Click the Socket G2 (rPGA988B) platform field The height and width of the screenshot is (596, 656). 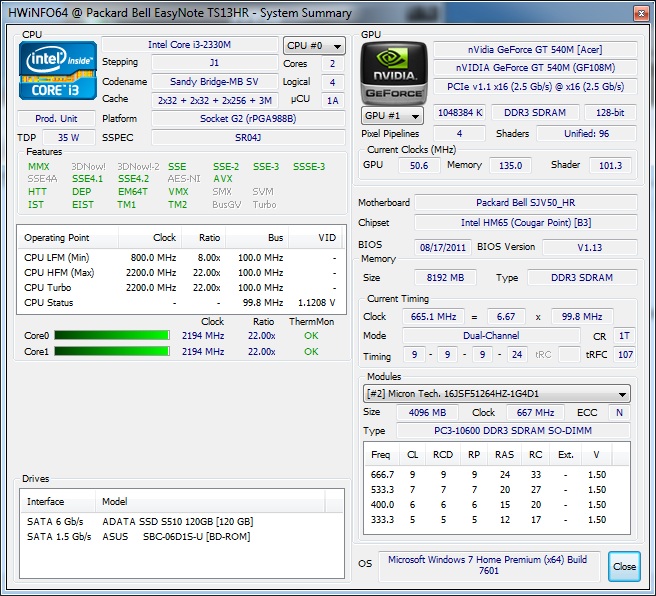(x=248, y=118)
